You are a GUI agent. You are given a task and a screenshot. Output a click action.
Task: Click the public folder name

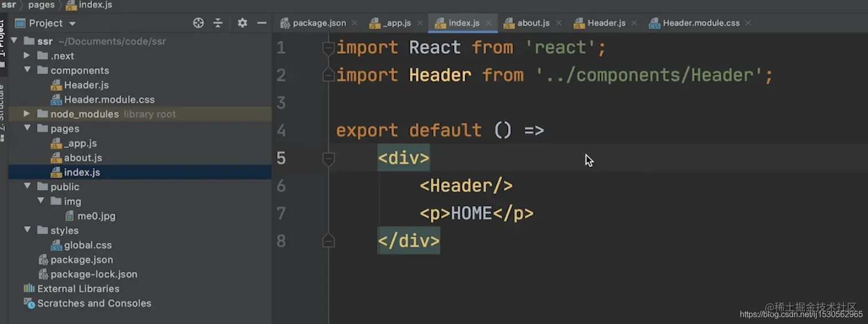point(65,186)
